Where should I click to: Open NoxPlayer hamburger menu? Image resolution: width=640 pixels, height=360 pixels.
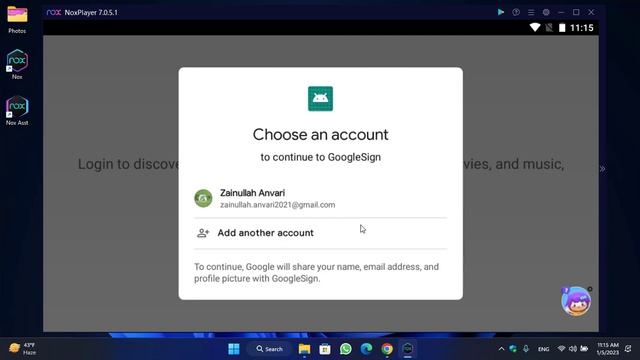coord(531,12)
